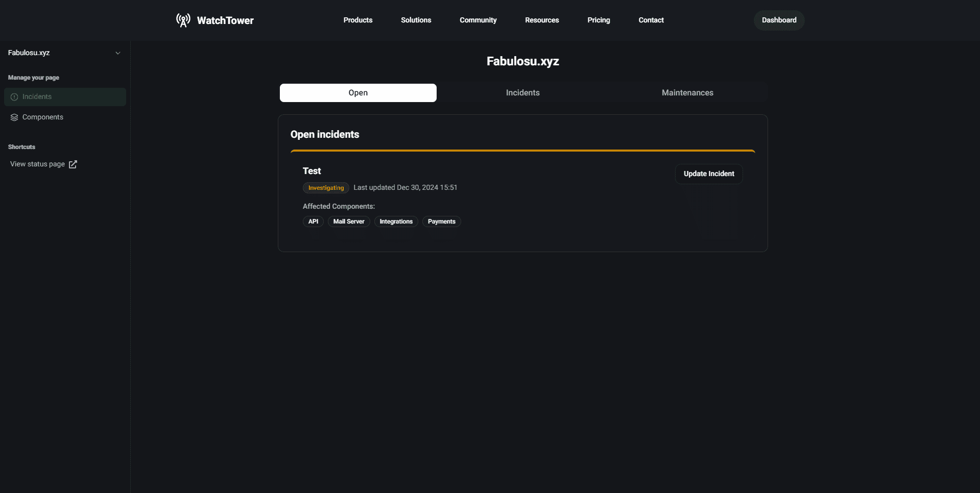This screenshot has width=980, height=493.
Task: Switch to Open incidents view
Action: coord(357,92)
